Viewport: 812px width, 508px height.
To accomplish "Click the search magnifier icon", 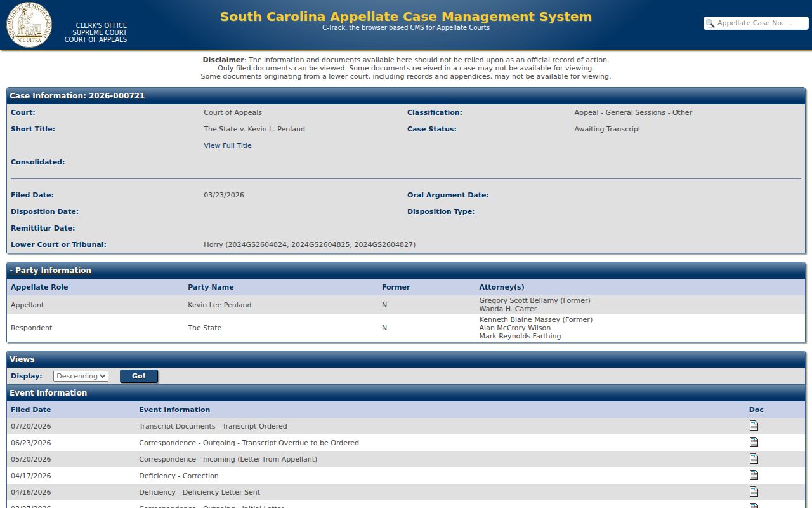I will (x=710, y=23).
